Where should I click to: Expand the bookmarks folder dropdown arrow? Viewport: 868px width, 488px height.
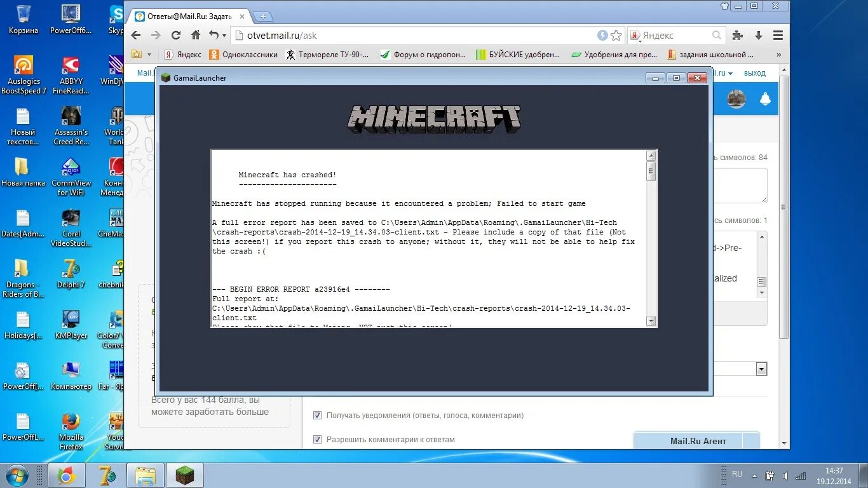pos(149,55)
